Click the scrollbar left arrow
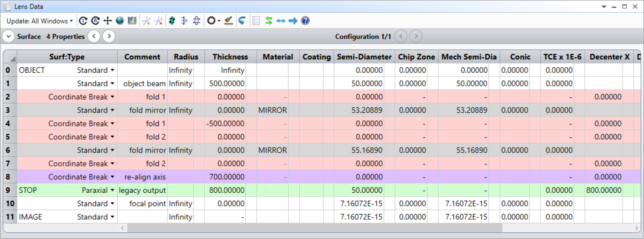Viewport: 644px width, 239px height. tap(123, 228)
